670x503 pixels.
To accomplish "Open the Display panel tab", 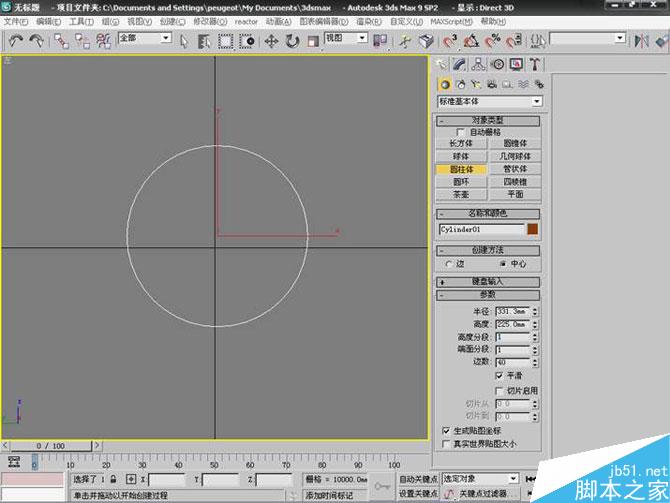I will pos(516,65).
